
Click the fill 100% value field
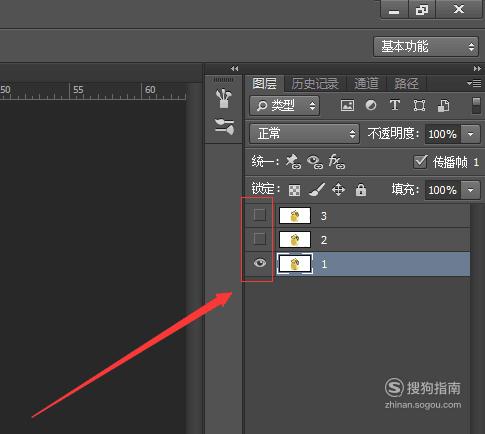click(x=442, y=190)
